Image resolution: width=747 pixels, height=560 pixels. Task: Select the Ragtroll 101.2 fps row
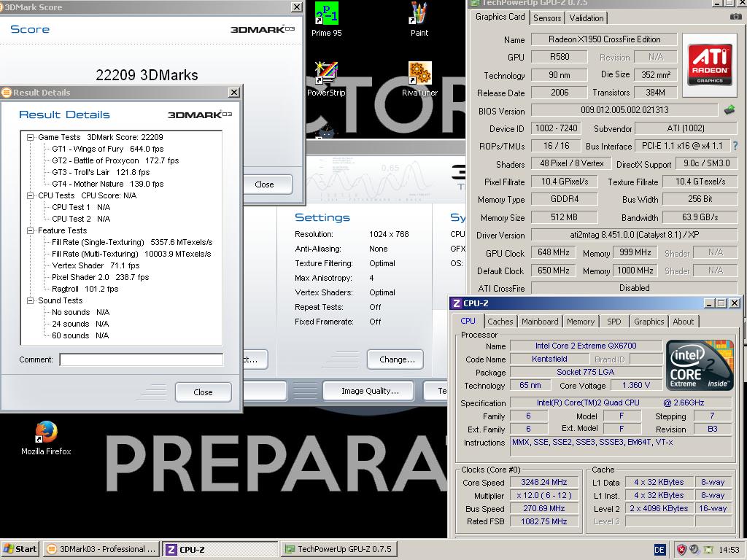point(85,289)
